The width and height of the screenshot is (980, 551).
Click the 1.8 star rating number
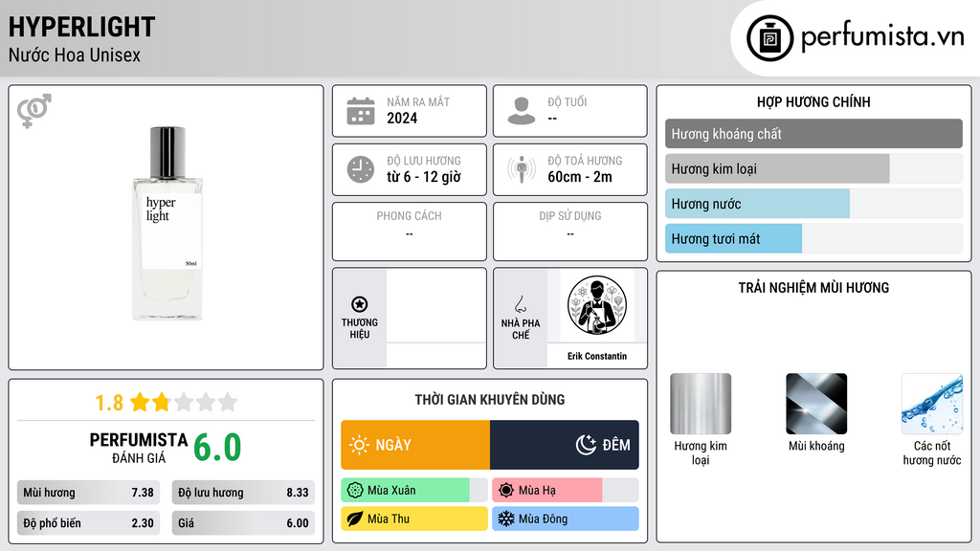pyautogui.click(x=109, y=403)
